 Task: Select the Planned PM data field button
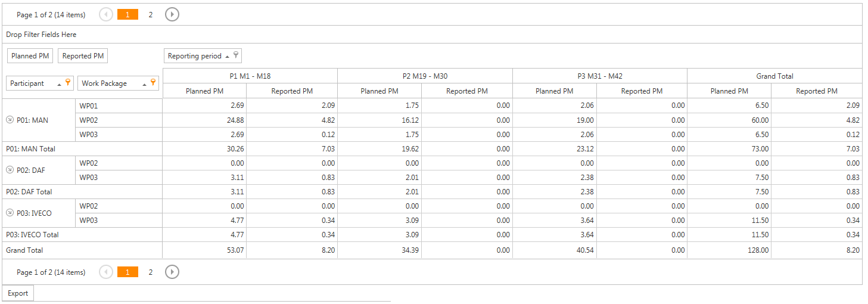[x=30, y=56]
